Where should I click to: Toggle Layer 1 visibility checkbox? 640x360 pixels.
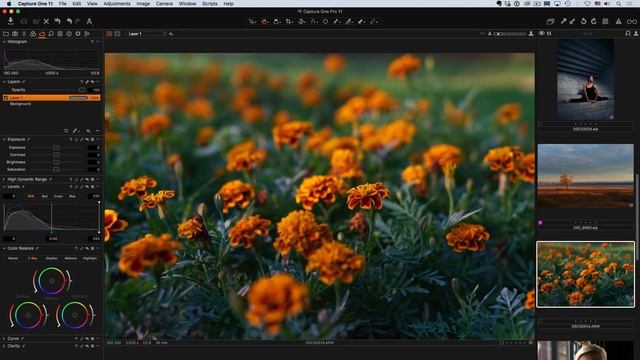tap(6, 98)
